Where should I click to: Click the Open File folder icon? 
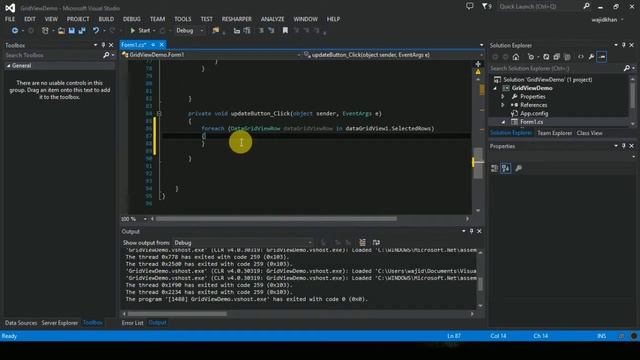point(61,31)
